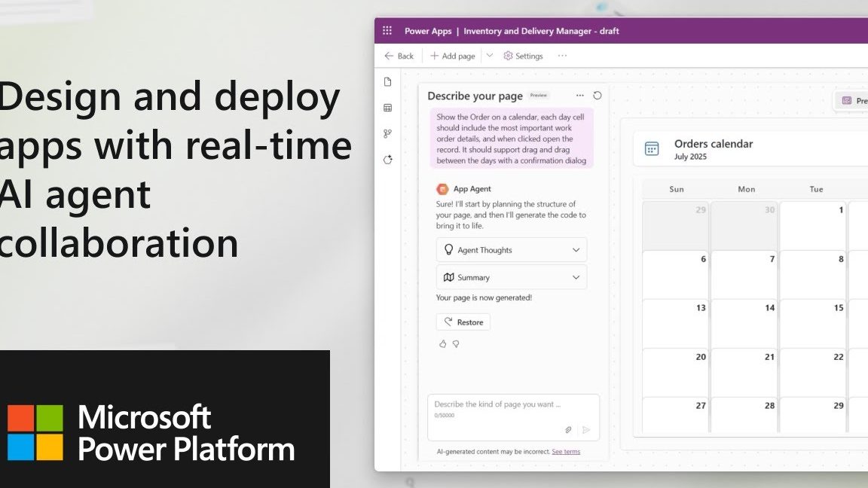868x488 pixels.
Task: Click the Sun column header
Action: point(677,189)
